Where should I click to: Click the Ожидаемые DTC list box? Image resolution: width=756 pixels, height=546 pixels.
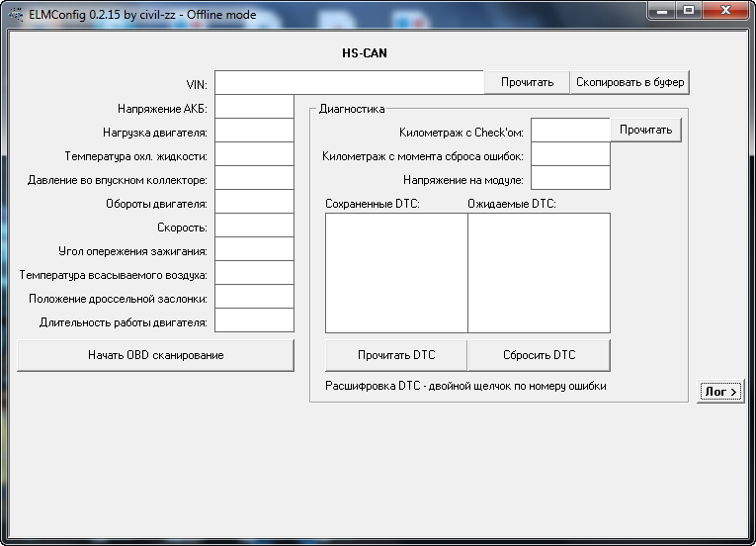pos(539,273)
